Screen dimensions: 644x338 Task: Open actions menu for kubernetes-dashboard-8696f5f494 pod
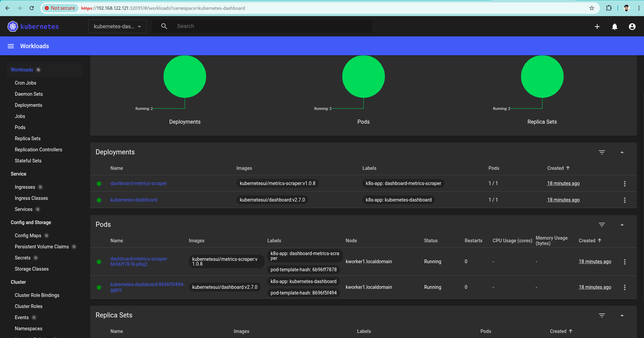click(x=624, y=287)
